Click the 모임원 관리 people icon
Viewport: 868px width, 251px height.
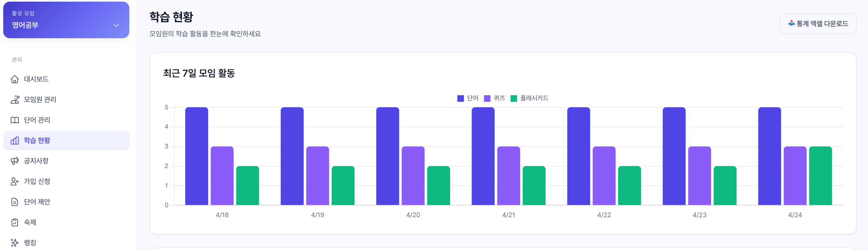[15, 100]
